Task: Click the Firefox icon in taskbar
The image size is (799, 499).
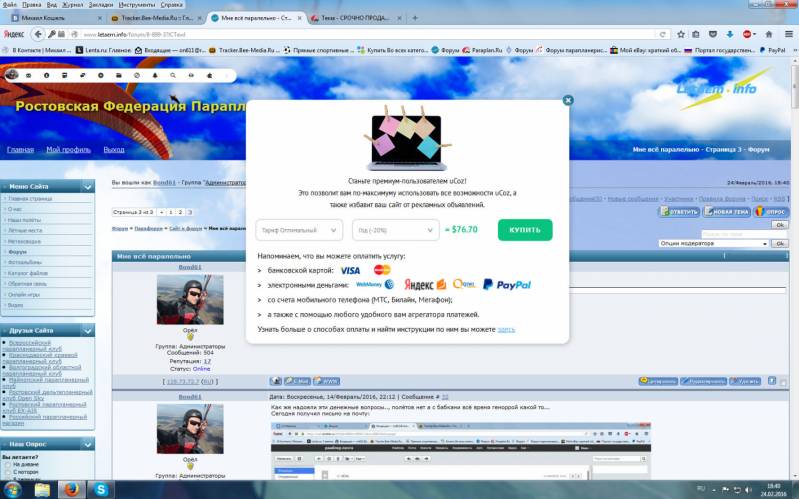Action: (71, 489)
